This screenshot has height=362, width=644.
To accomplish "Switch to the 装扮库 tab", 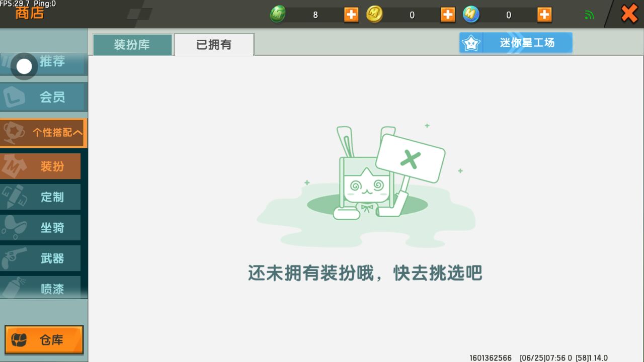I will (132, 45).
